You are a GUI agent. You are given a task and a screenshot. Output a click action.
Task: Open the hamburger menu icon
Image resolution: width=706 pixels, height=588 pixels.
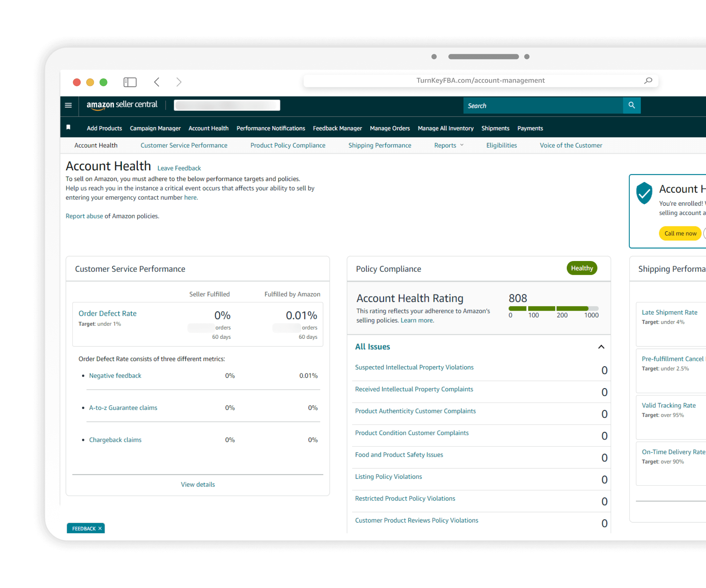68,106
